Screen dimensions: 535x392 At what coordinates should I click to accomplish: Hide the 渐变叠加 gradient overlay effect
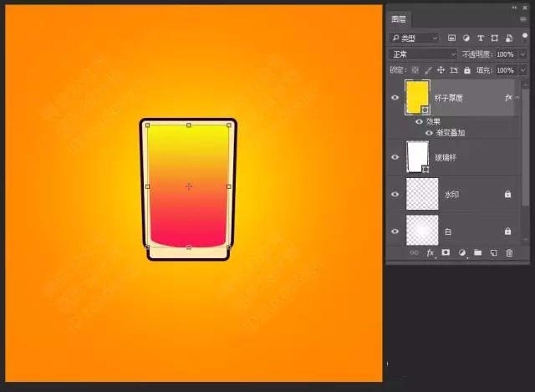[x=429, y=133]
